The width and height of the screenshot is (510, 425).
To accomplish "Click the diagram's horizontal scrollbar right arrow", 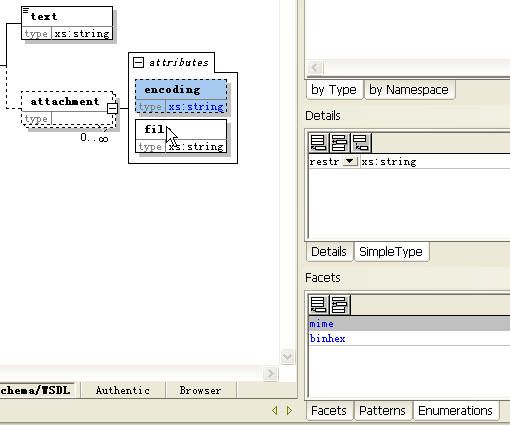I will [270, 373].
